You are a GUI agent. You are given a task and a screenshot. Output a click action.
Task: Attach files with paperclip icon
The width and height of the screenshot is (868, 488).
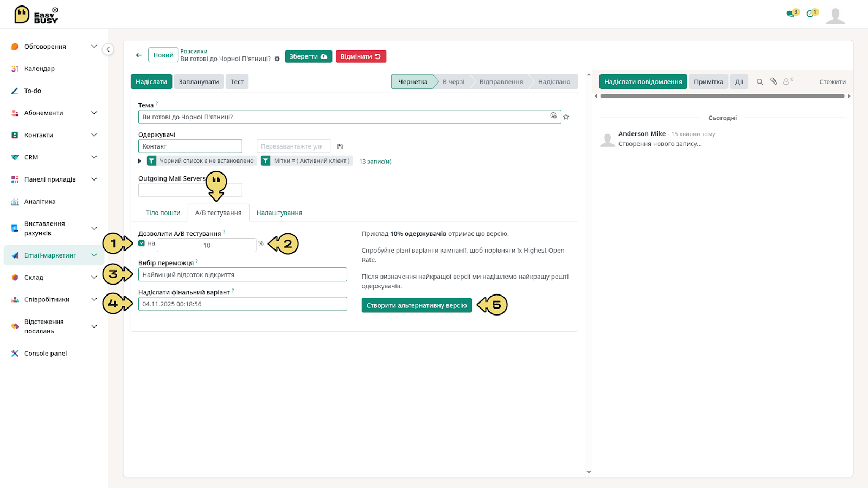click(x=774, y=81)
